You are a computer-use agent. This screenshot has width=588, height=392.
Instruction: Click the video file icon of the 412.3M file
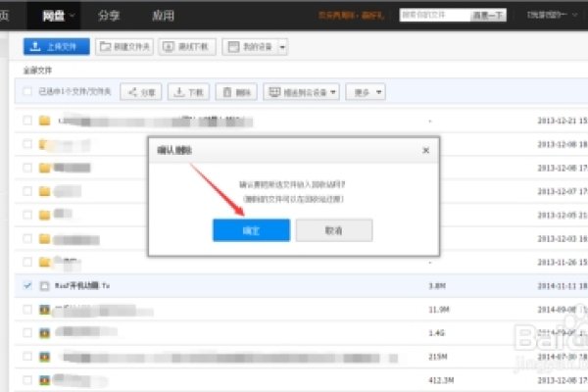click(45, 380)
